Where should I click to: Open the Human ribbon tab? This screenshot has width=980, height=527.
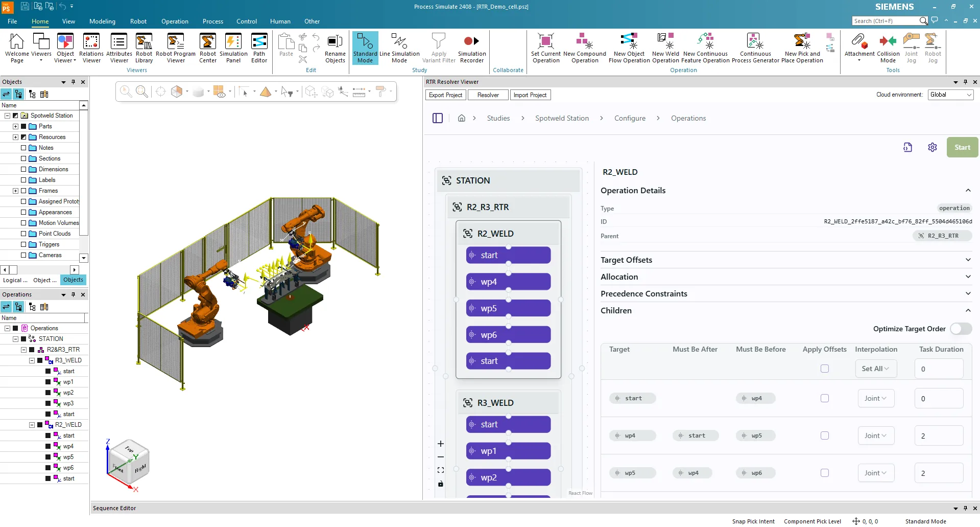pyautogui.click(x=280, y=21)
